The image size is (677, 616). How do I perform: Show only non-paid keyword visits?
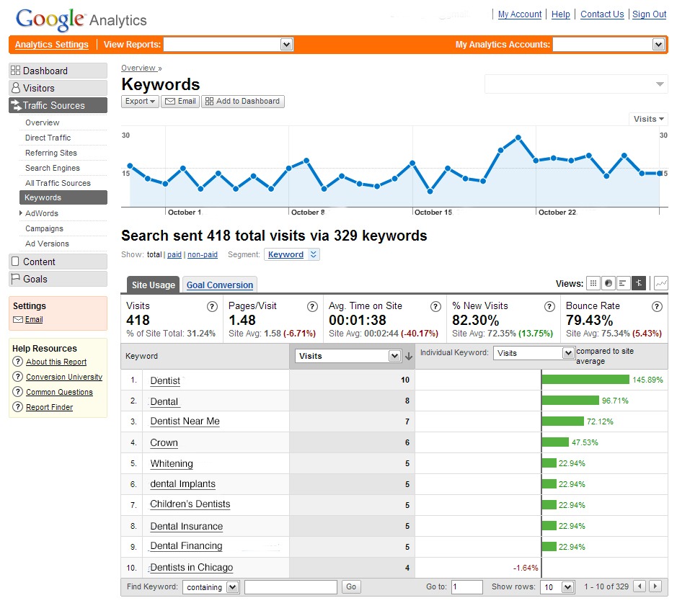tap(202, 255)
